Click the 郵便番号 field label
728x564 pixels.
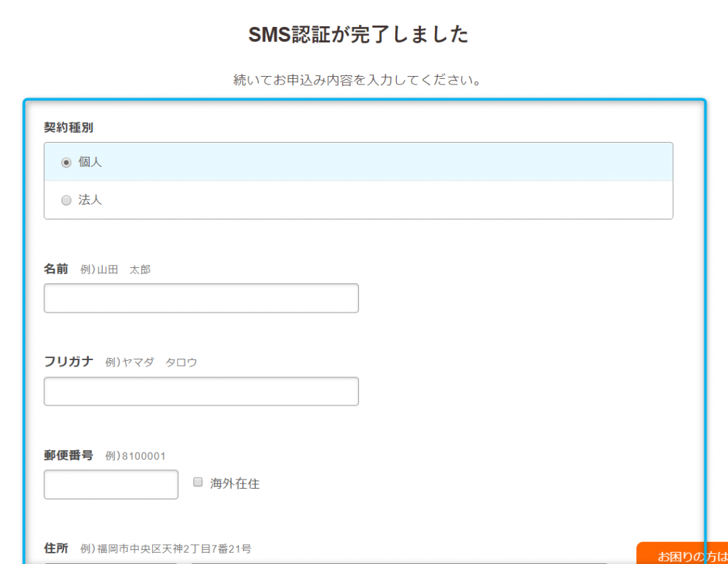pyautogui.click(x=69, y=455)
